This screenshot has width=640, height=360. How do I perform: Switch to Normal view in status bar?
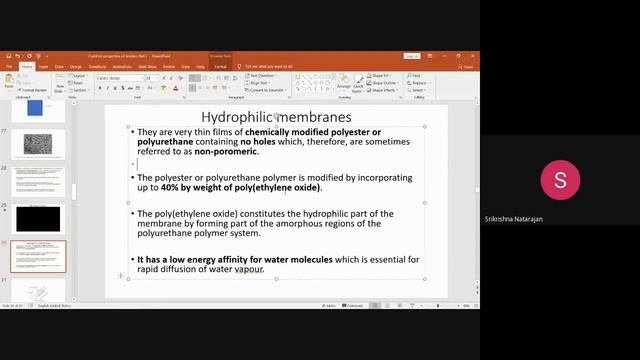click(x=375, y=306)
